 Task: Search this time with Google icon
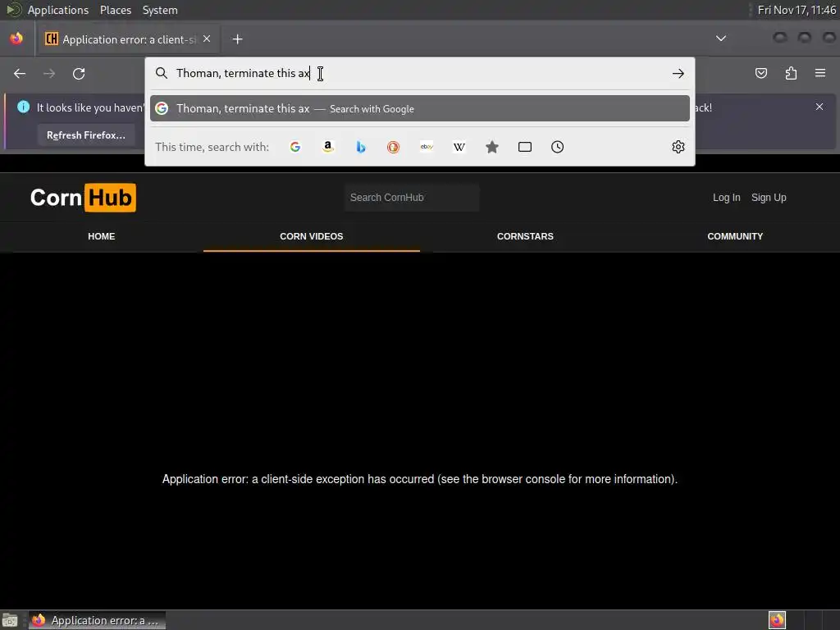point(295,147)
